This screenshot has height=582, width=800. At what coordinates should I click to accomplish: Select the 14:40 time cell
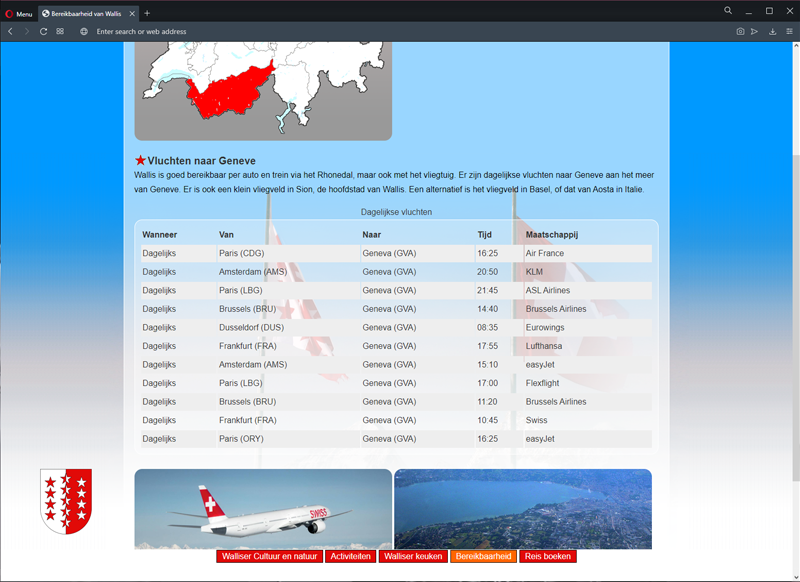(499, 309)
